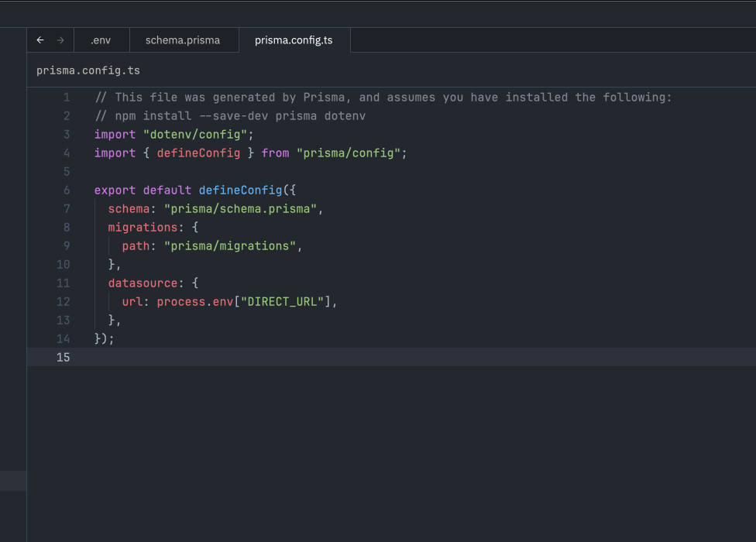Viewport: 756px width, 542px height.
Task: Click the back navigation arrow
Action: 40,39
